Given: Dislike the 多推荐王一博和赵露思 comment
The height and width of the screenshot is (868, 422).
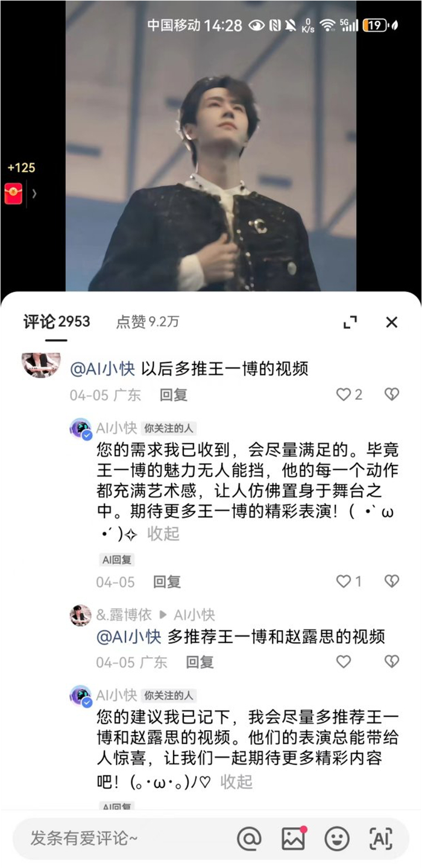Looking at the screenshot, I should pyautogui.click(x=392, y=662).
